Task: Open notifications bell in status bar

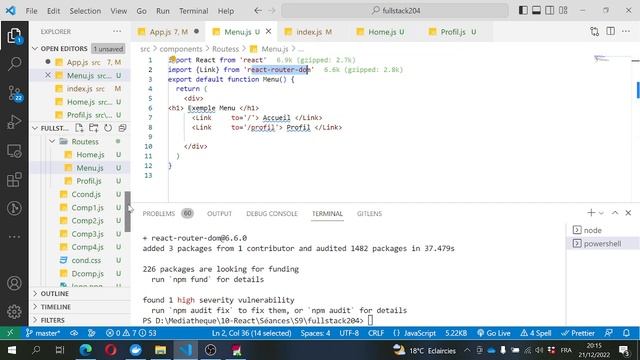Action: click(627, 333)
